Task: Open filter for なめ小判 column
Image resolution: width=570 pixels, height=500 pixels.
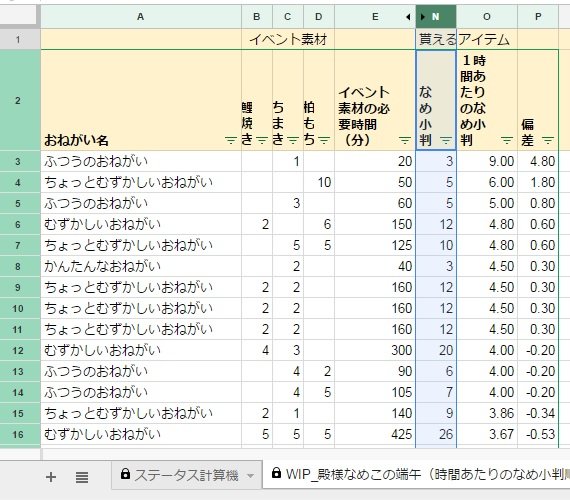Action: click(x=446, y=140)
